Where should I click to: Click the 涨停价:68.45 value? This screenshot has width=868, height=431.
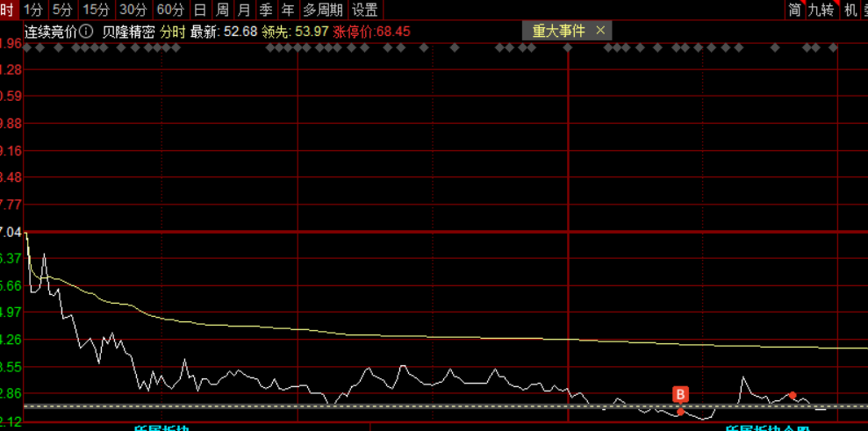[x=372, y=32]
